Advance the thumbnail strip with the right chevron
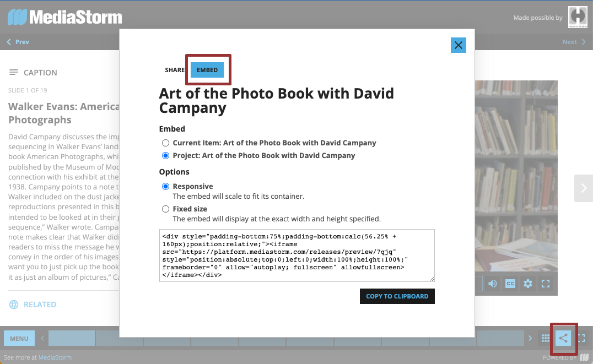 tap(530, 338)
